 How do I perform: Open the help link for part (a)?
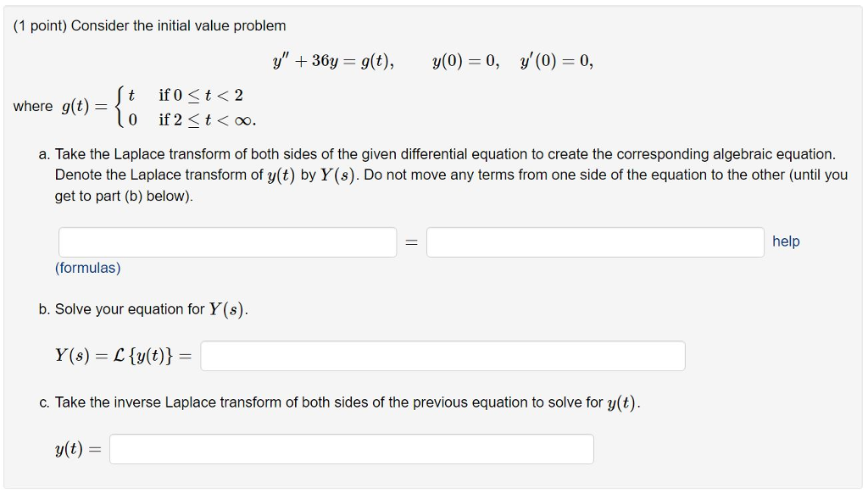coord(786,241)
